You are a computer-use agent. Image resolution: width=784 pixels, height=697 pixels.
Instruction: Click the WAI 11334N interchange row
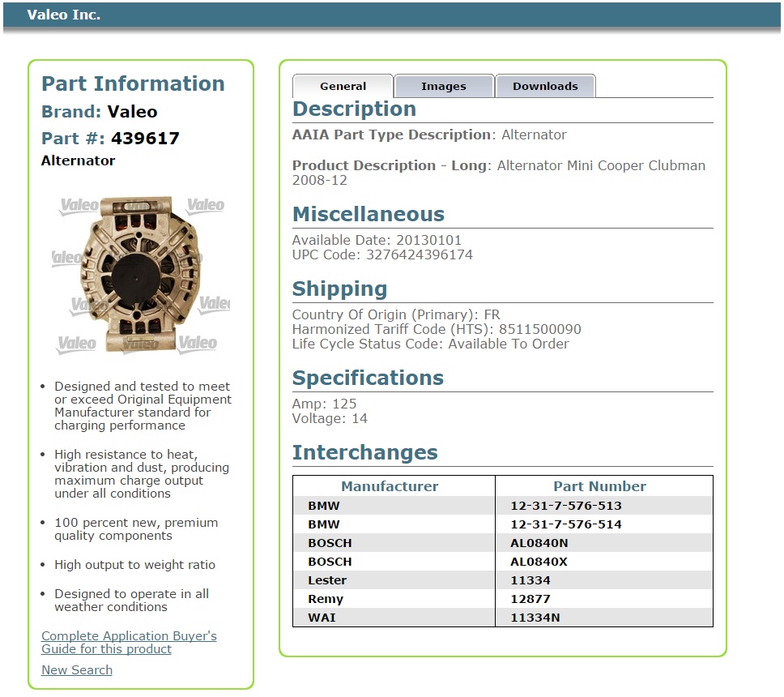(502, 618)
